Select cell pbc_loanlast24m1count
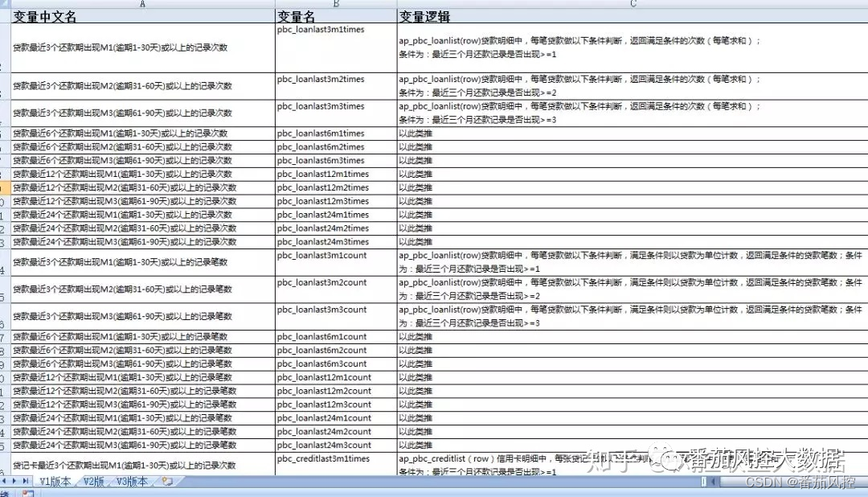868x497 pixels. pos(336,418)
